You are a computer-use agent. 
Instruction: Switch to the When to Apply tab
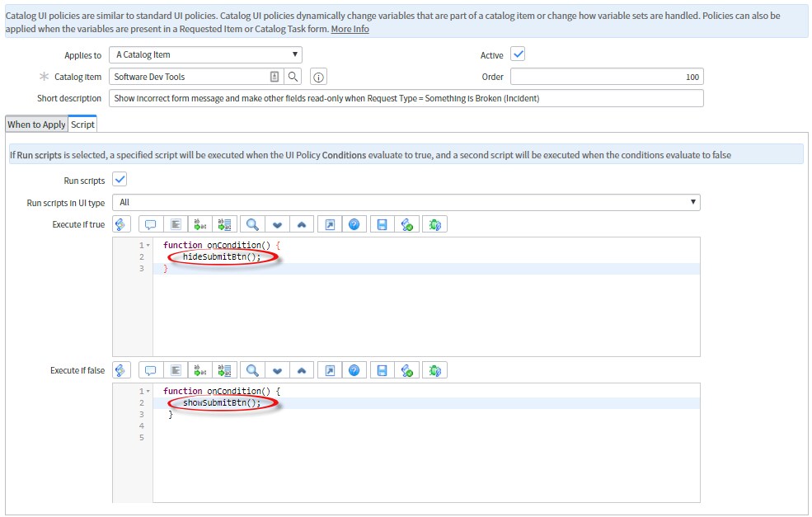pyautogui.click(x=35, y=125)
